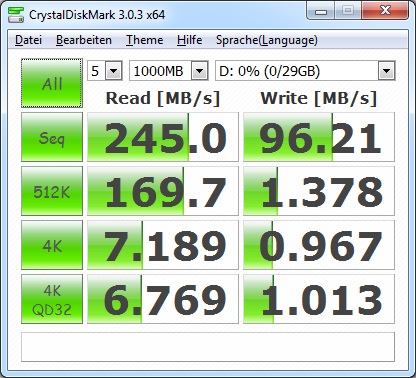
Task: Open the Sprache(Language) menu
Action: tap(267, 40)
